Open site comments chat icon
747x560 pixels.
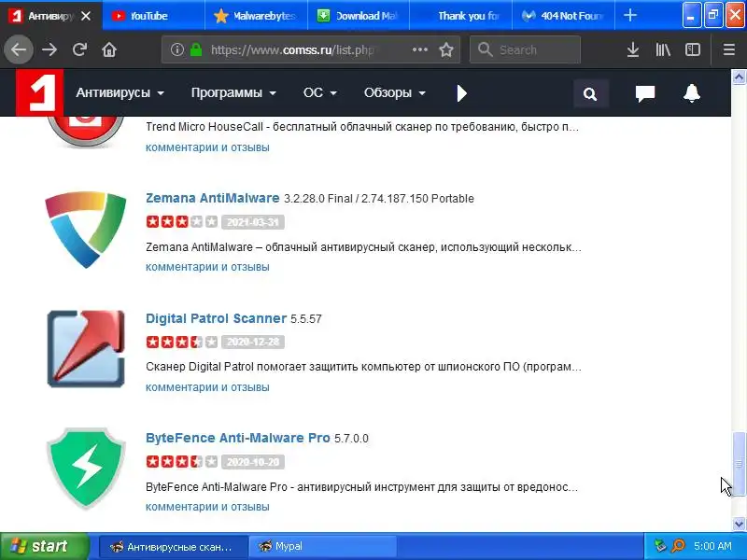pyautogui.click(x=645, y=93)
